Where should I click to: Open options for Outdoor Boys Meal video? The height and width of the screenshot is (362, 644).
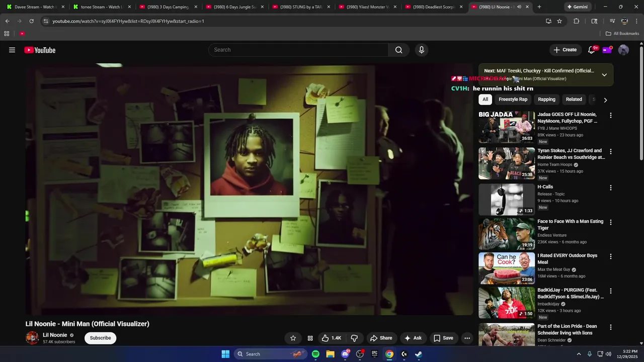tap(611, 256)
